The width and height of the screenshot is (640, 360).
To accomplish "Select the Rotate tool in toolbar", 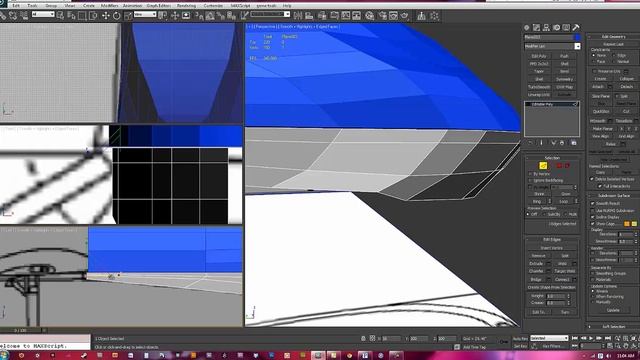I will click(x=117, y=16).
